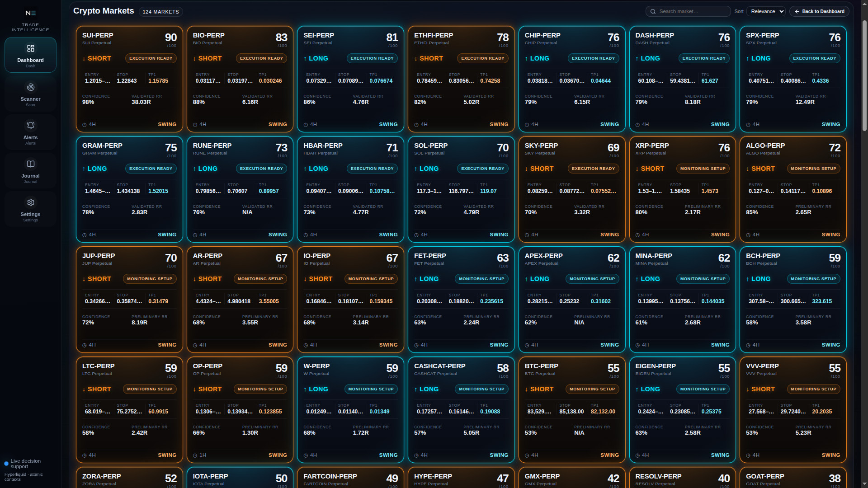The height and width of the screenshot is (488, 868).
Task: Open the BIO-PERP market card title
Action: (x=208, y=35)
